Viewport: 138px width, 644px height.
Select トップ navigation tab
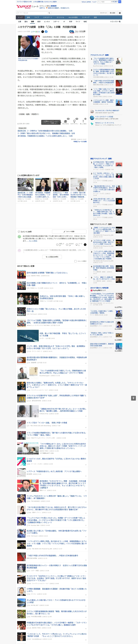tap(20, 17)
